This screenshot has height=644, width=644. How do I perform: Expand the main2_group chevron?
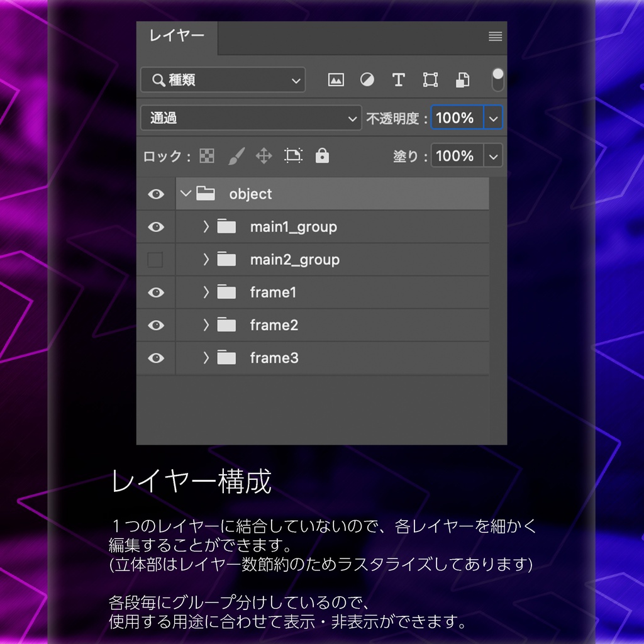point(206,259)
